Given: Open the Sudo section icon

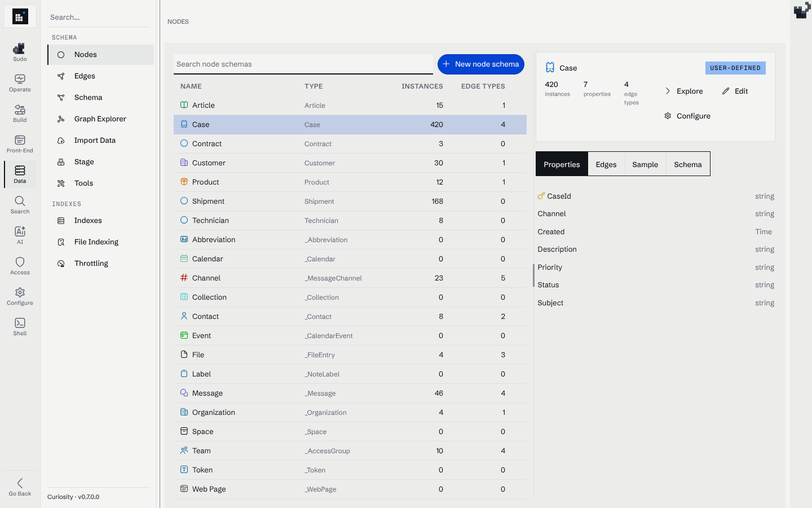Looking at the screenshot, I should [20, 49].
